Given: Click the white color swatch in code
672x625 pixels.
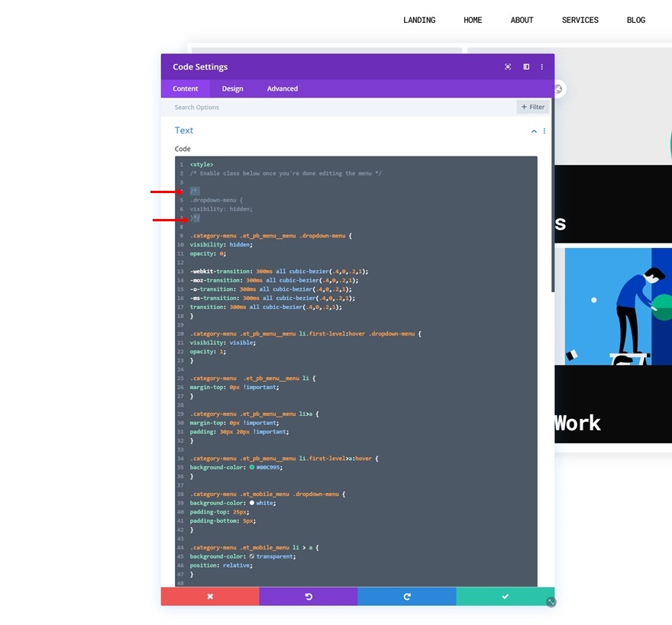Looking at the screenshot, I should click(251, 503).
